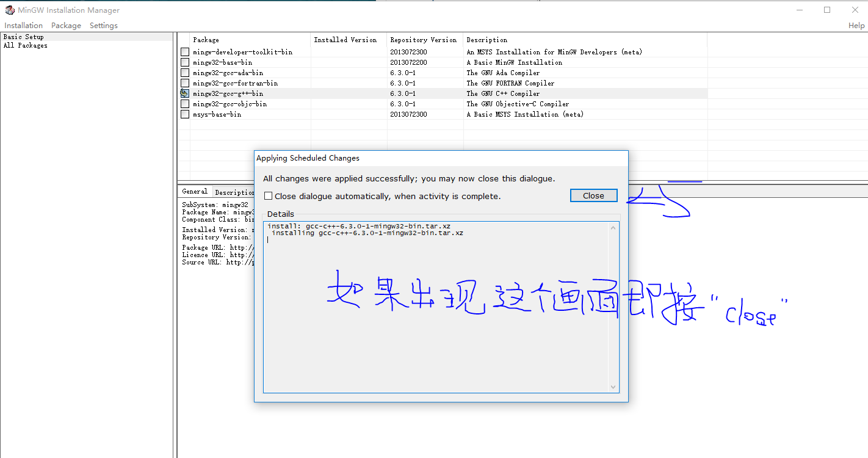Enable Close dialogue automatically checkbox
The image size is (868, 458).
(x=268, y=196)
